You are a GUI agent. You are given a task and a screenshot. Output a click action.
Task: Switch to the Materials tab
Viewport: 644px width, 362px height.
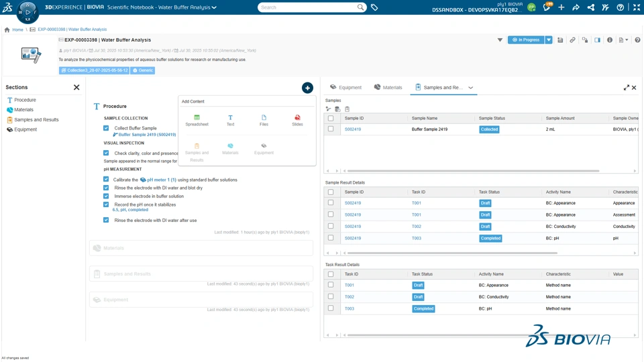click(388, 87)
